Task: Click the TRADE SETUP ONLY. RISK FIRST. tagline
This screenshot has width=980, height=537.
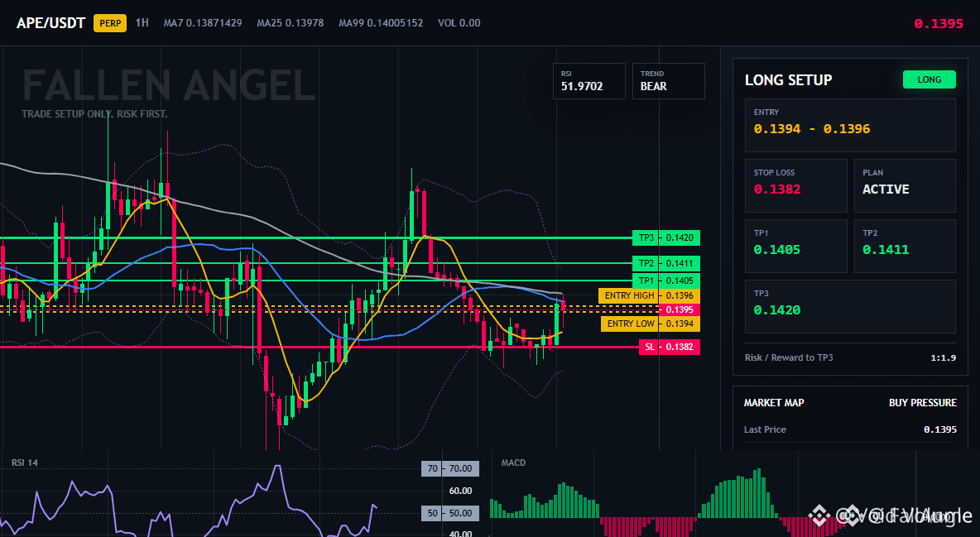Action: coord(94,114)
